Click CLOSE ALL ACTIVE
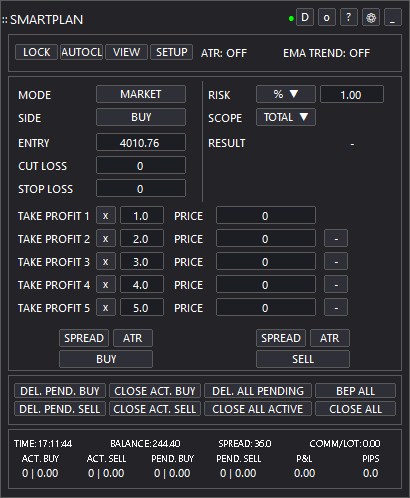The image size is (410, 498). coord(258,409)
